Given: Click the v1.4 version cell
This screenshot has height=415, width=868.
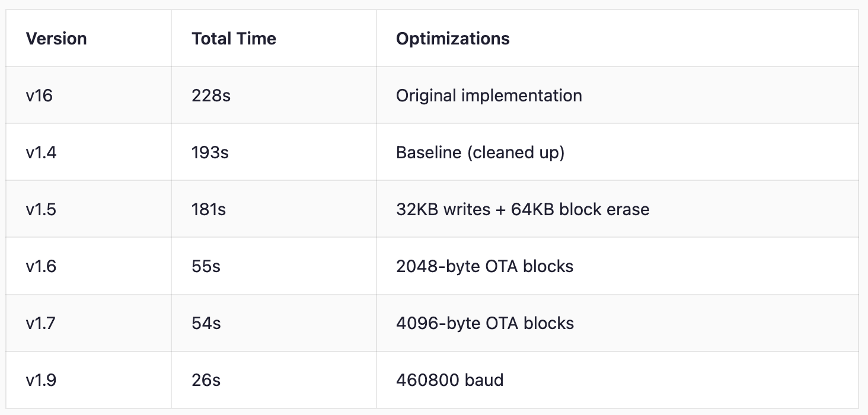Looking at the screenshot, I should (41, 152).
